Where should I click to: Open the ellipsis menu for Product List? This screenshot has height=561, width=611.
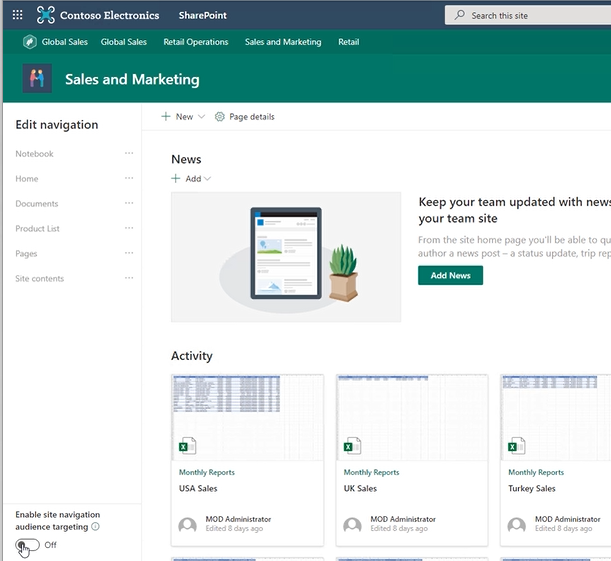(129, 228)
